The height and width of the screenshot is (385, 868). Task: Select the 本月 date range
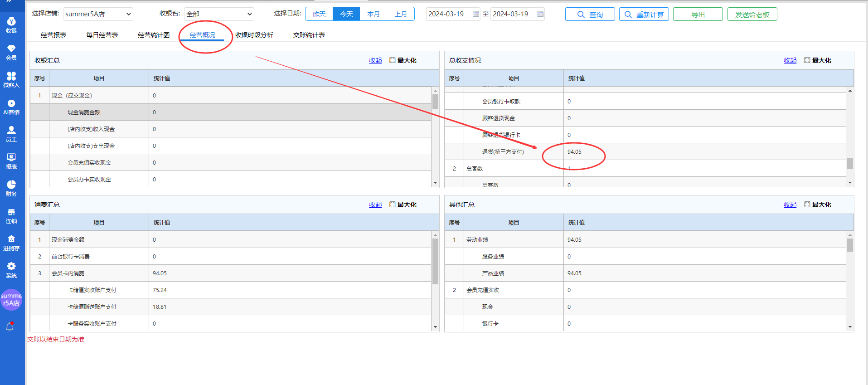[x=373, y=14]
